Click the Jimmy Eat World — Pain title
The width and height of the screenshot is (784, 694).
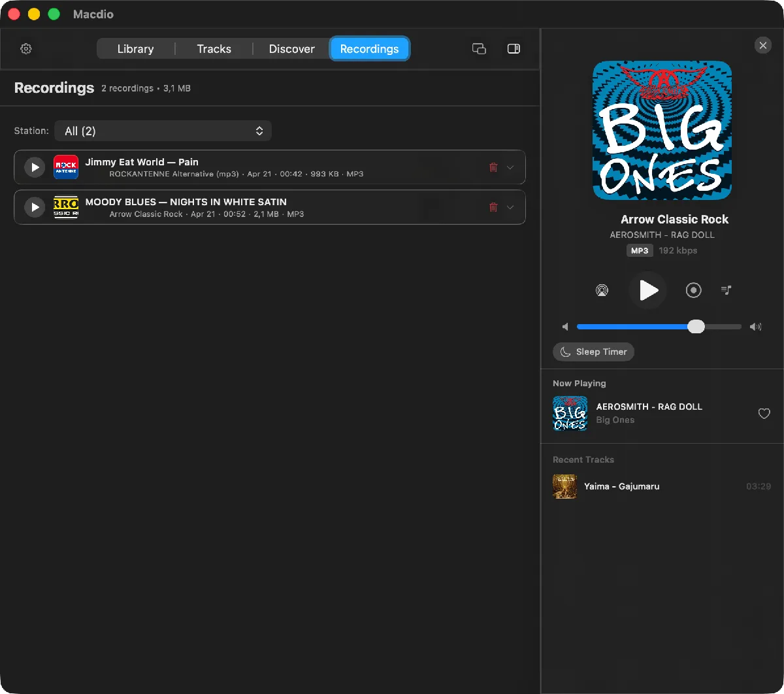tap(142, 162)
